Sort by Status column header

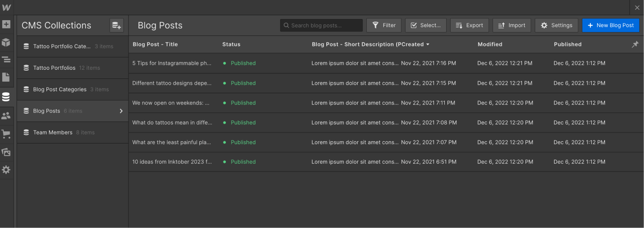click(x=231, y=44)
